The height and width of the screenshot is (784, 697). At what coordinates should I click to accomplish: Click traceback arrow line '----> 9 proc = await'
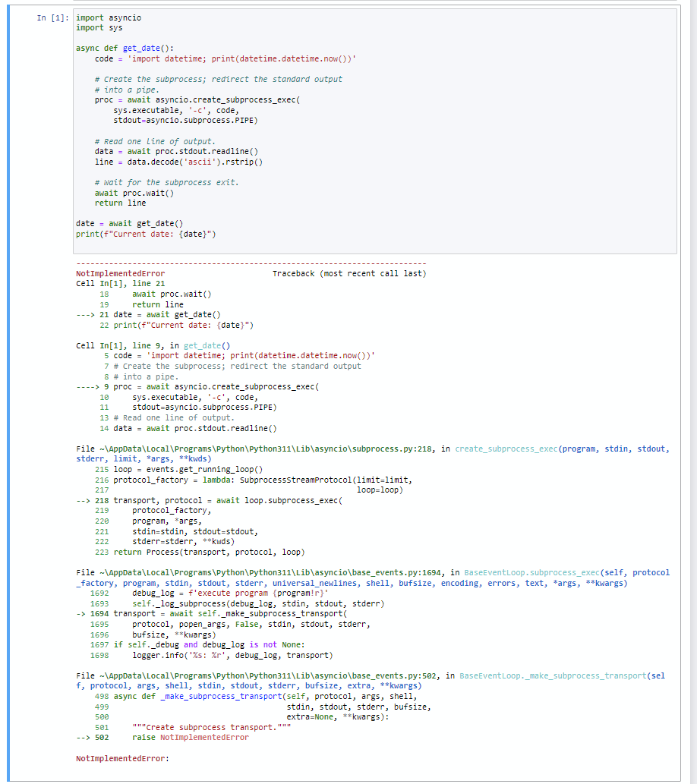(197, 386)
